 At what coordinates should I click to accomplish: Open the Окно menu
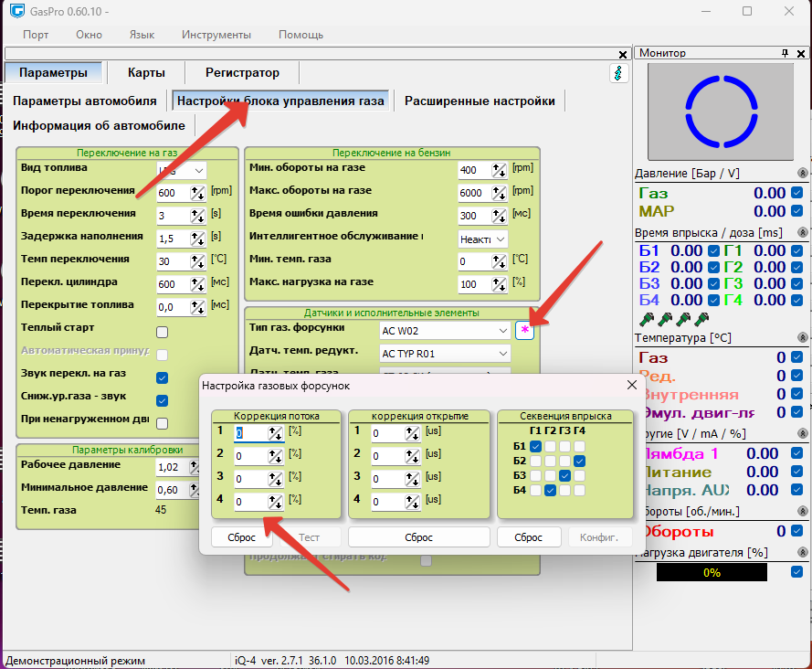(x=90, y=35)
